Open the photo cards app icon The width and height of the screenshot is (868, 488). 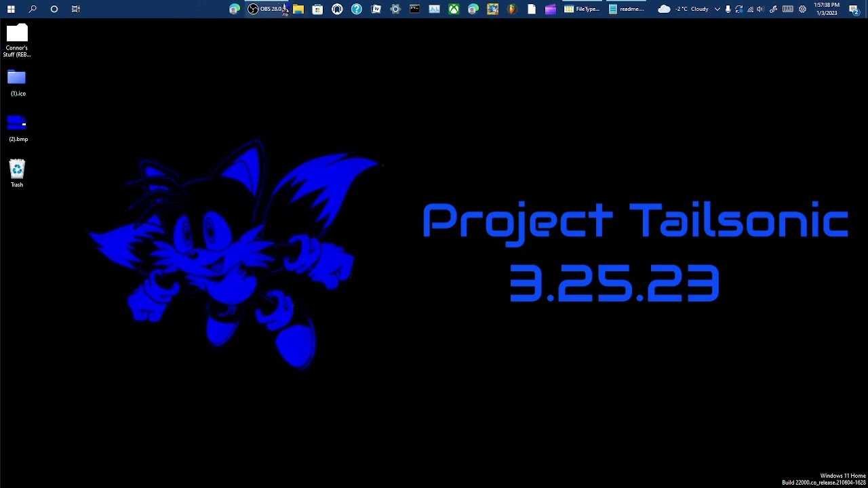376,9
